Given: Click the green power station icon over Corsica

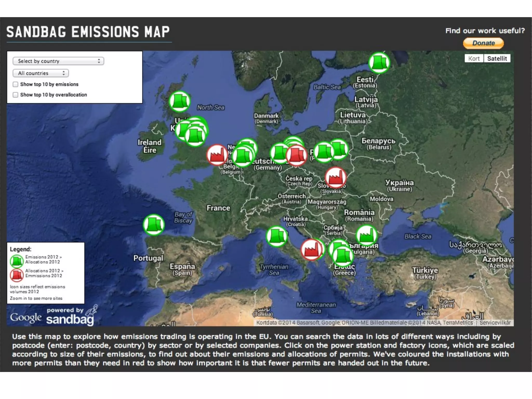Looking at the screenshot, I should 277,236.
